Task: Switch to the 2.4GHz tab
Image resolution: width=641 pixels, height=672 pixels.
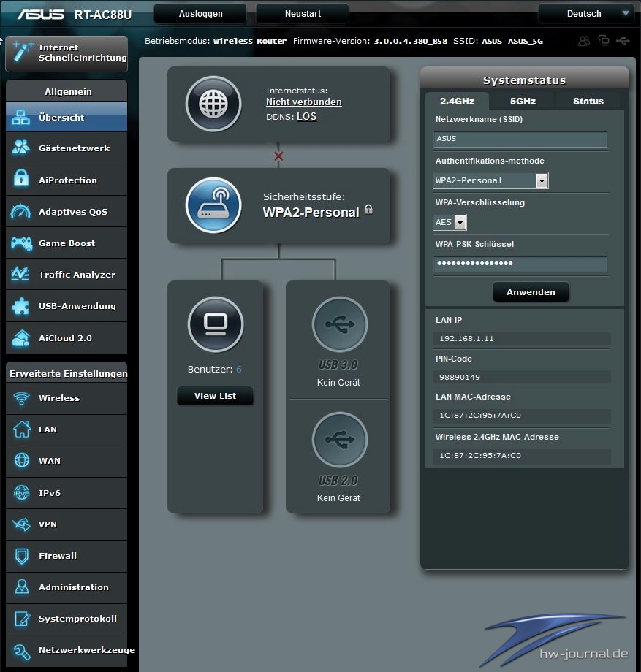Action: pos(457,102)
